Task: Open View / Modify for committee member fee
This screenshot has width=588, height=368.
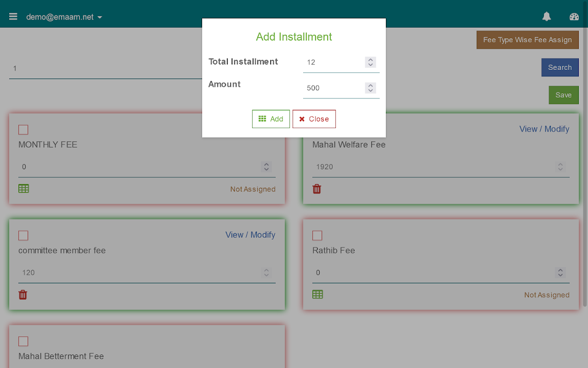Action: pyautogui.click(x=250, y=235)
